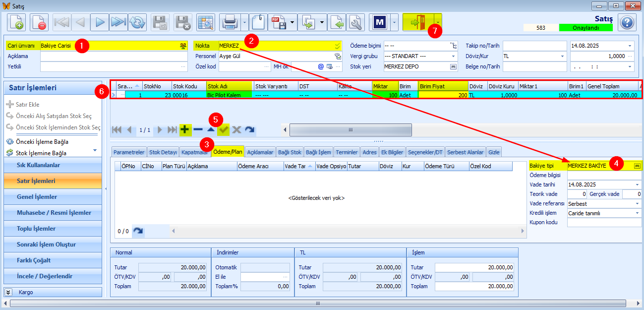This screenshot has width=644, height=310.
Task: Click the Önceki İşleme Bağla link
Action: (x=42, y=142)
